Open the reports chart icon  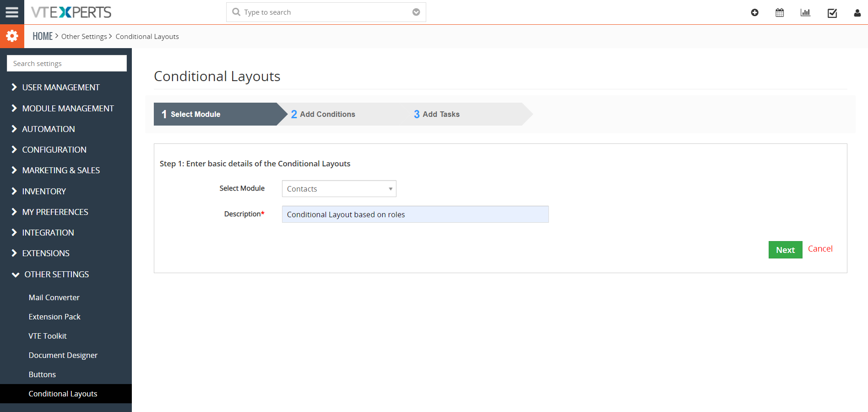(x=805, y=13)
